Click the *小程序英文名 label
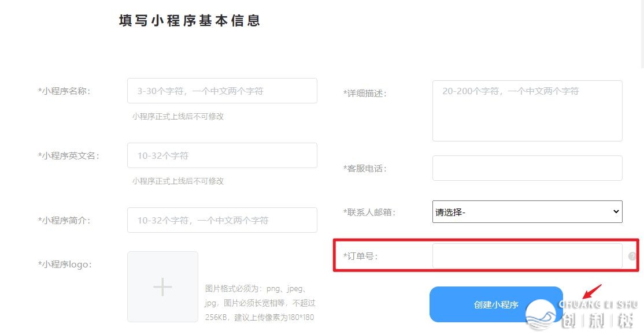 point(69,155)
